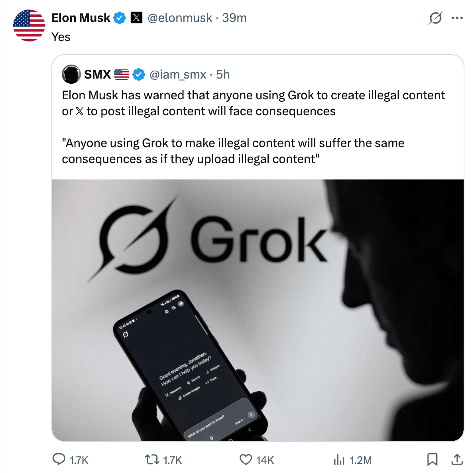Click the SMX display name

(97, 75)
